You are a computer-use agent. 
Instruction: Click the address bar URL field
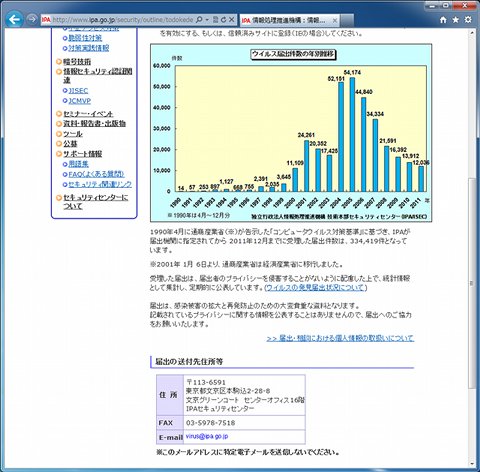click(122, 20)
